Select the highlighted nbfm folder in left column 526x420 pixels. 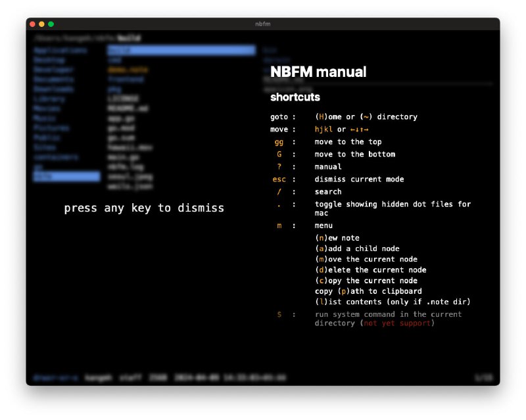point(66,177)
